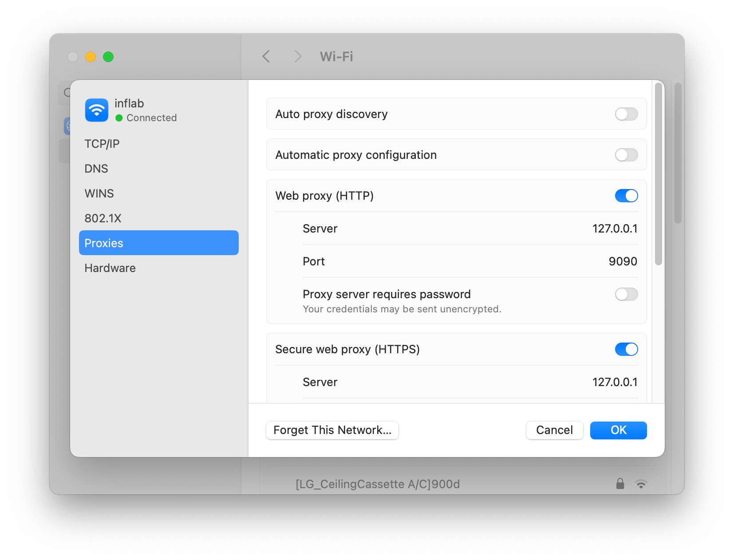Image resolution: width=734 pixels, height=560 pixels.
Task: Switch to the DNS section
Action: pyautogui.click(x=96, y=169)
